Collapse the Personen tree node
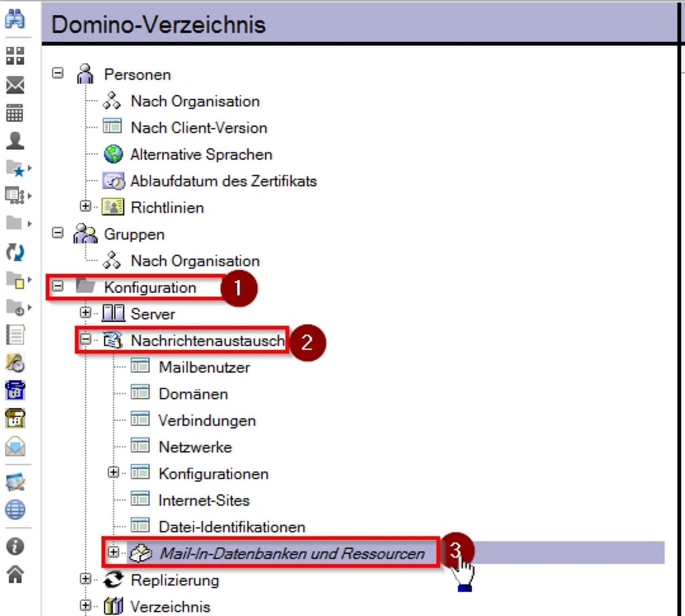This screenshot has height=616, width=685. pyautogui.click(x=58, y=73)
